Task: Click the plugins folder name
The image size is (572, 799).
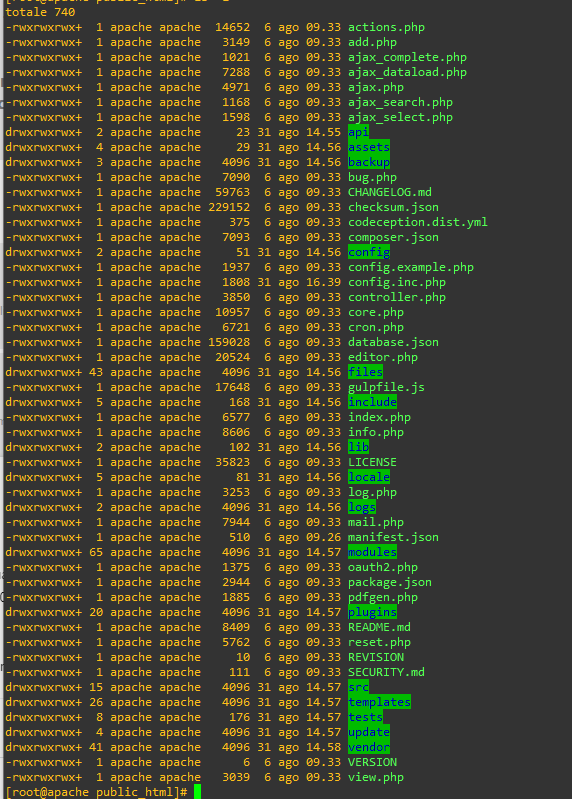Action: 372,612
